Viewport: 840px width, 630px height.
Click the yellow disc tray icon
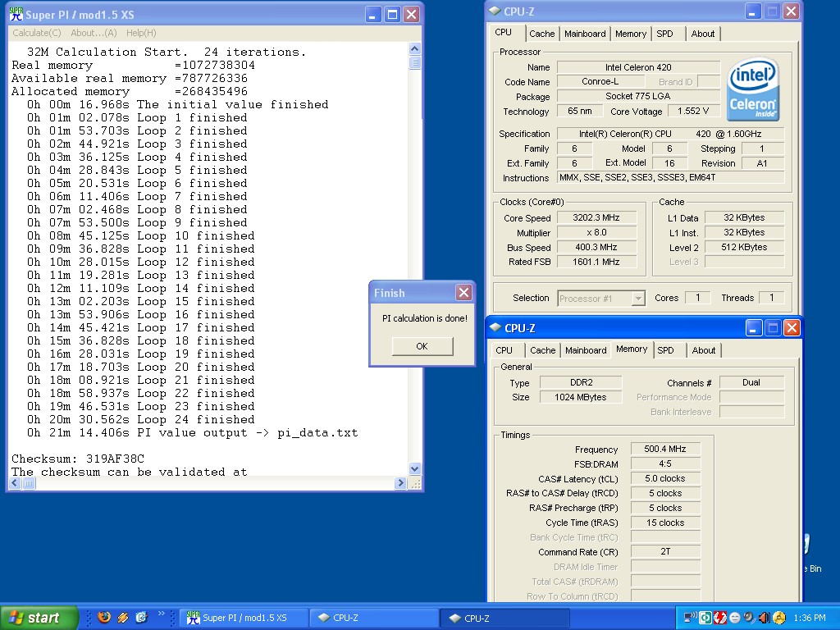779,618
